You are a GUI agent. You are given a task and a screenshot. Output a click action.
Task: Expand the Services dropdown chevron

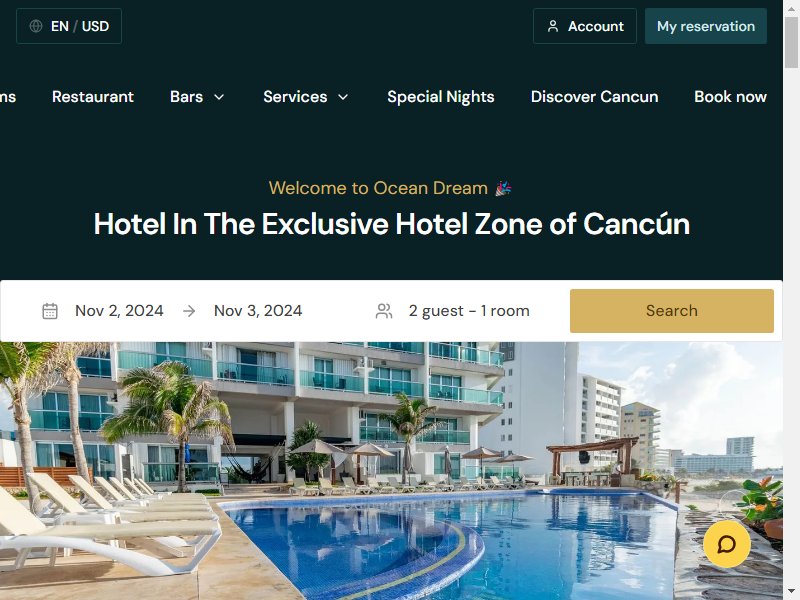pyautogui.click(x=343, y=97)
